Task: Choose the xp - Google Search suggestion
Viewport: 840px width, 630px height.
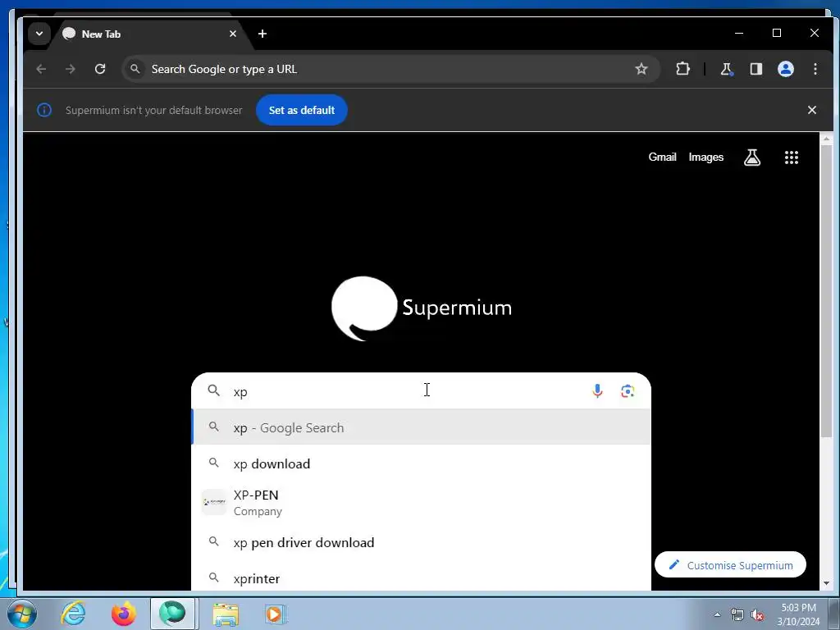Action: point(421,427)
